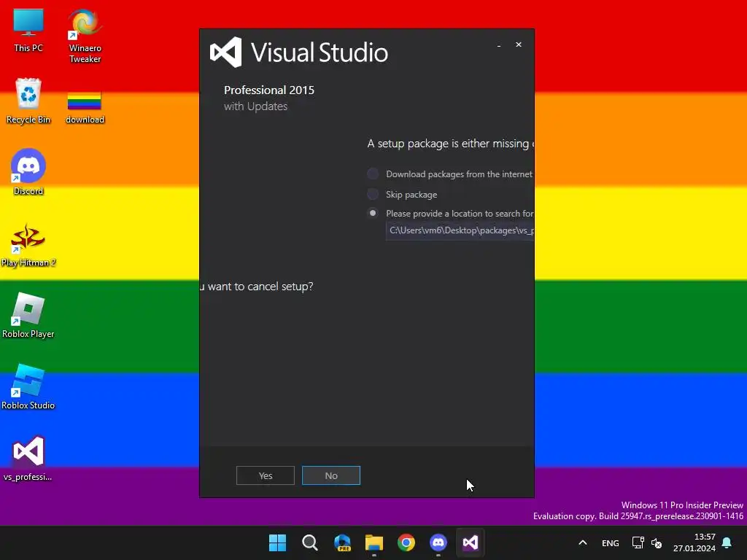747x560 pixels.
Task: Click 'with Updates' subtitle text
Action: [x=256, y=106]
